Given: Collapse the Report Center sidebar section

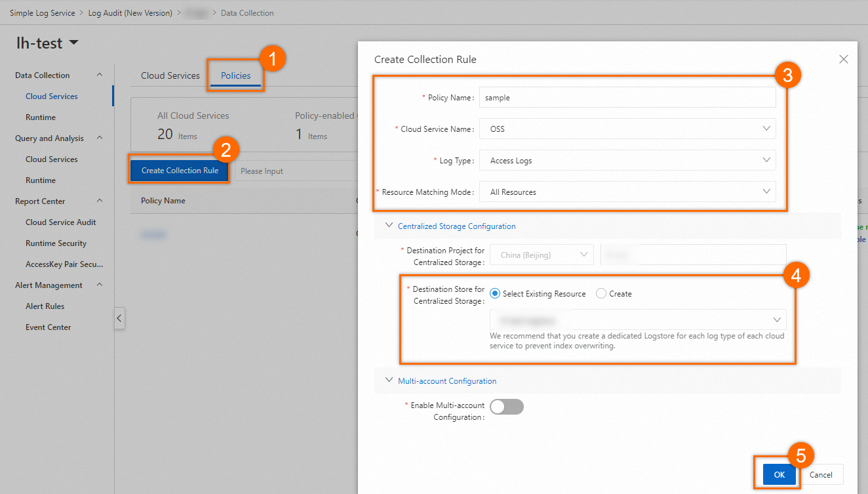Looking at the screenshot, I should tap(100, 201).
